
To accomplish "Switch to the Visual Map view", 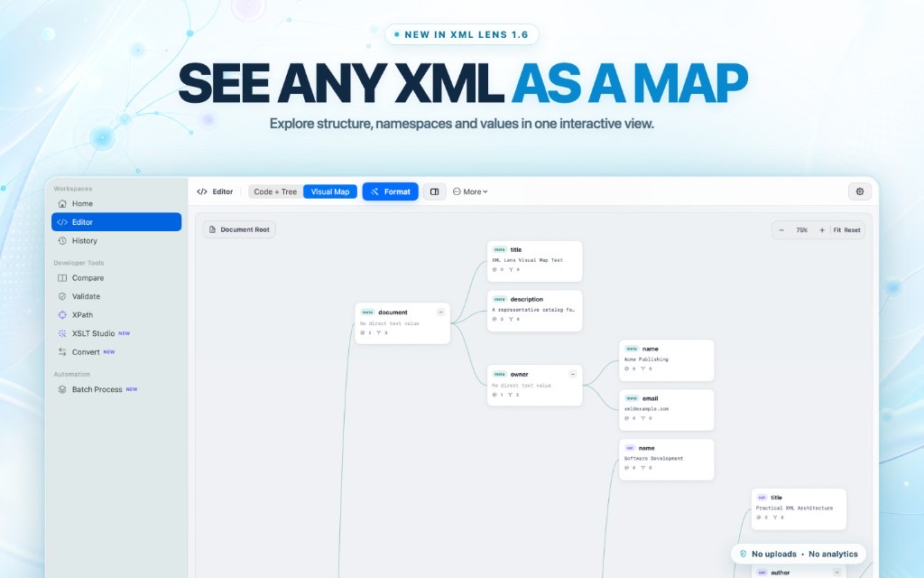I will 330,191.
